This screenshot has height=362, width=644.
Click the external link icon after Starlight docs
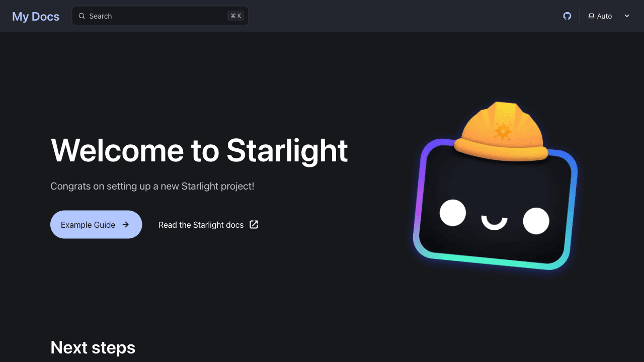click(254, 225)
